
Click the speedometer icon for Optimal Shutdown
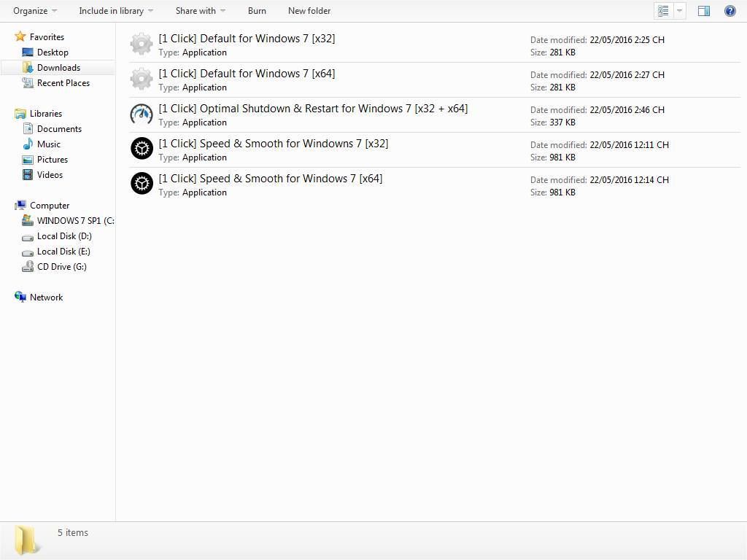(142, 114)
